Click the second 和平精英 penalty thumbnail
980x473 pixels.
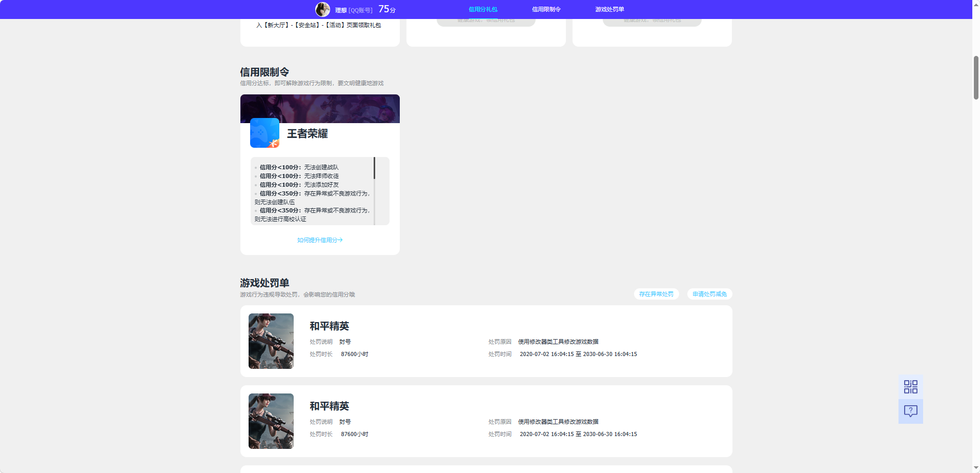coord(271,421)
